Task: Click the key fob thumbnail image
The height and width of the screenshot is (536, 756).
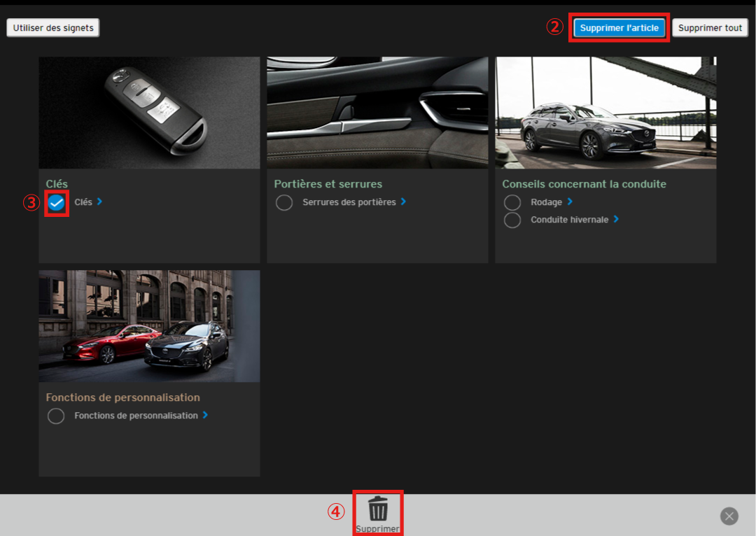Action: [149, 113]
